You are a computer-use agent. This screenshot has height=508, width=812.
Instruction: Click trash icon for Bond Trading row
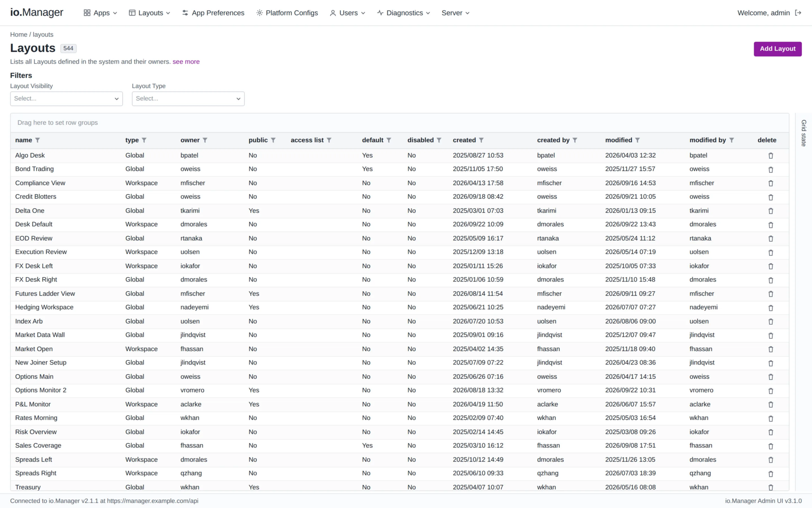tap(771, 170)
